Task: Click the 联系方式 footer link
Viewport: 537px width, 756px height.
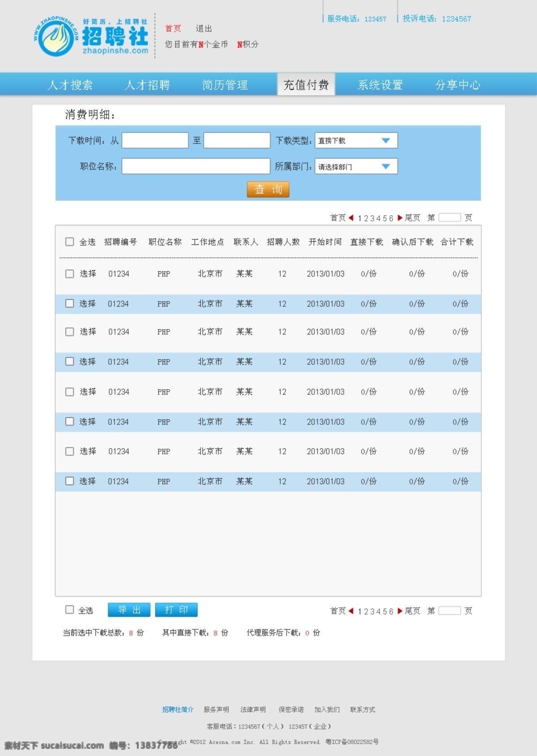Action: 362,709
